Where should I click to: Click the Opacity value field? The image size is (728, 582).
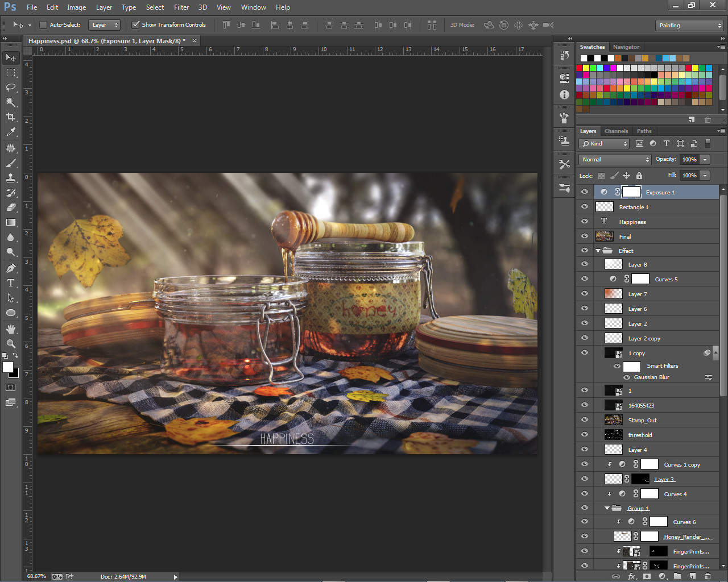(689, 160)
